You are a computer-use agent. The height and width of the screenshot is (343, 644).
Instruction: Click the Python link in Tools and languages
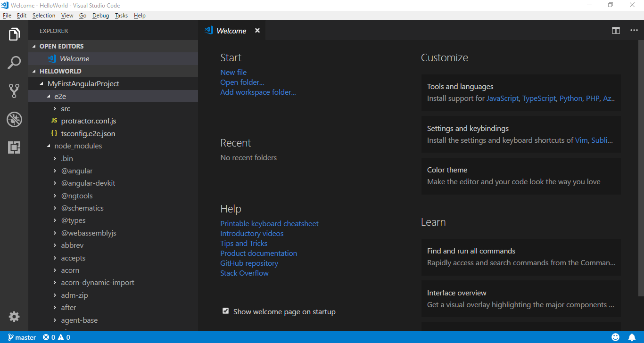[571, 98]
